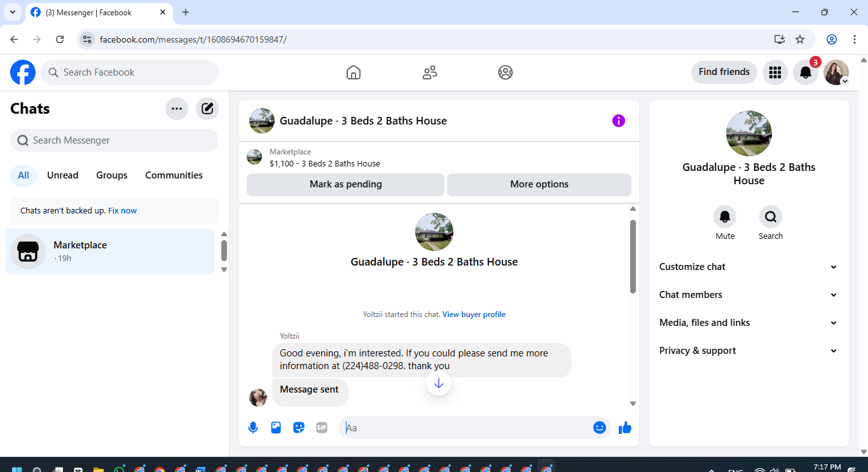Click the Facebook logo
The image size is (868, 472).
point(23,72)
